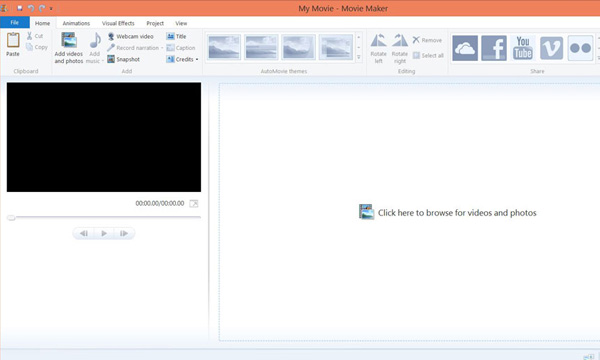Add a Caption
600x360 pixels.
(181, 48)
